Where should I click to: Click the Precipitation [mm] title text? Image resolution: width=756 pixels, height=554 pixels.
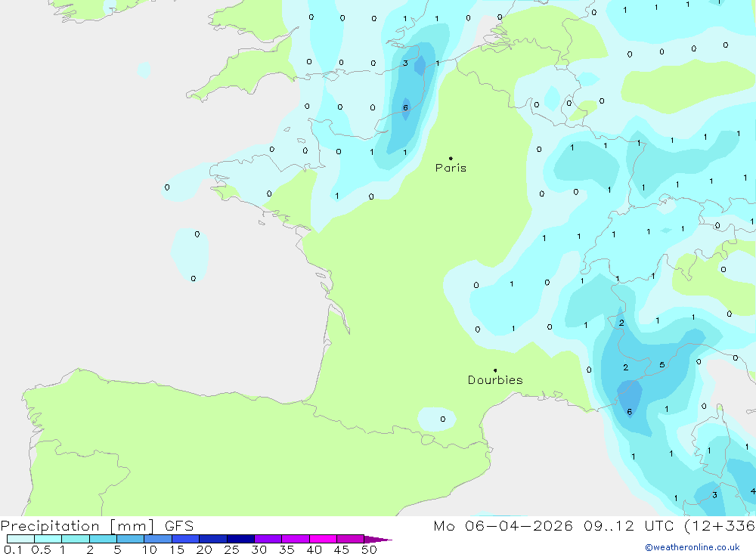tap(77, 525)
